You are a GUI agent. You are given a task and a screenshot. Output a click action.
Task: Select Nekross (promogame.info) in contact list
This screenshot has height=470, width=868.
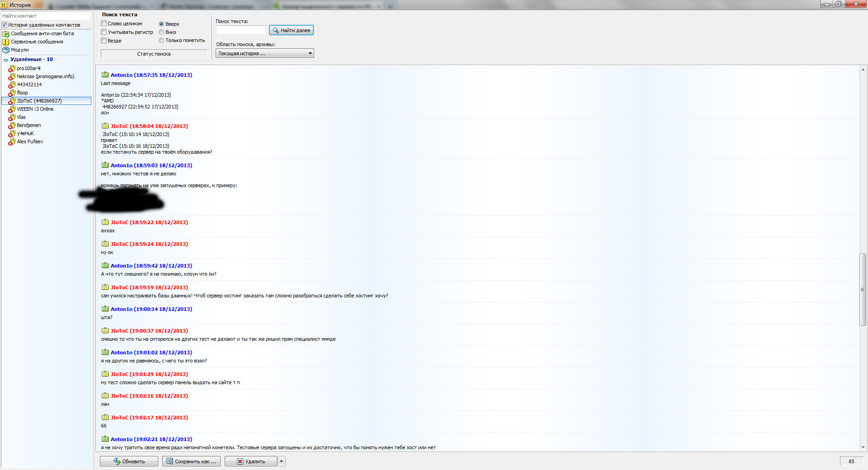pyautogui.click(x=46, y=76)
